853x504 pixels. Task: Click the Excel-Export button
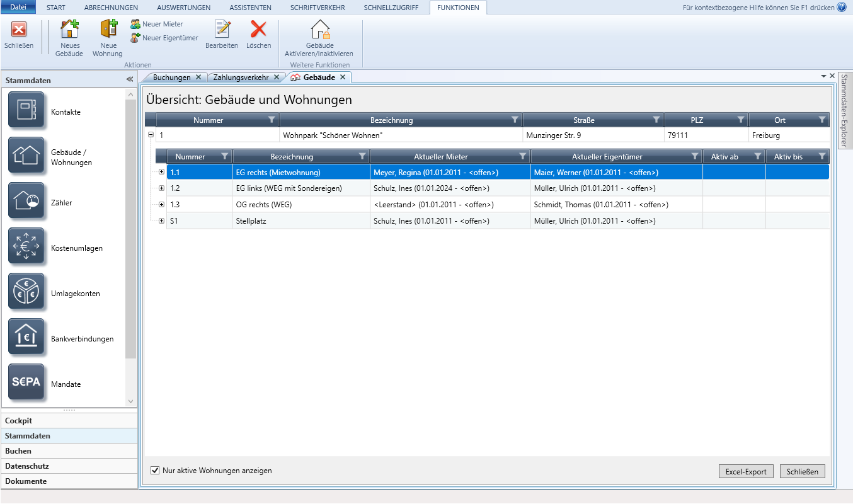coord(746,472)
